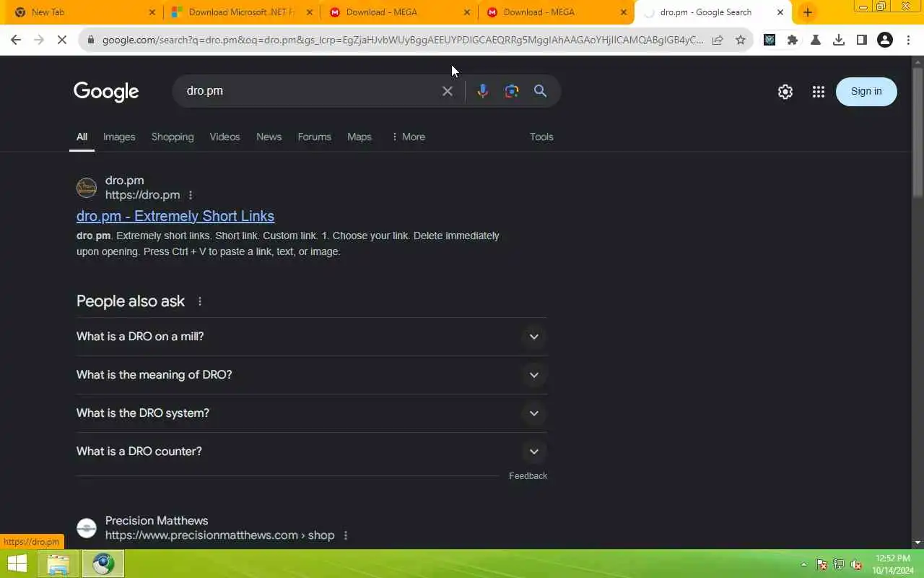This screenshot has width=924, height=578.
Task: Clear the search box with the X icon
Action: click(448, 91)
